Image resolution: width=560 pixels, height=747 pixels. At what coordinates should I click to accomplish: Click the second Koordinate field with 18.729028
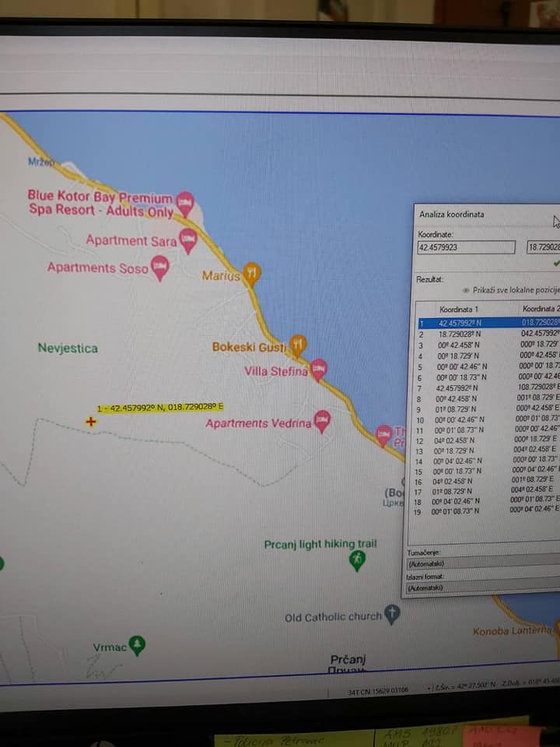(x=544, y=247)
